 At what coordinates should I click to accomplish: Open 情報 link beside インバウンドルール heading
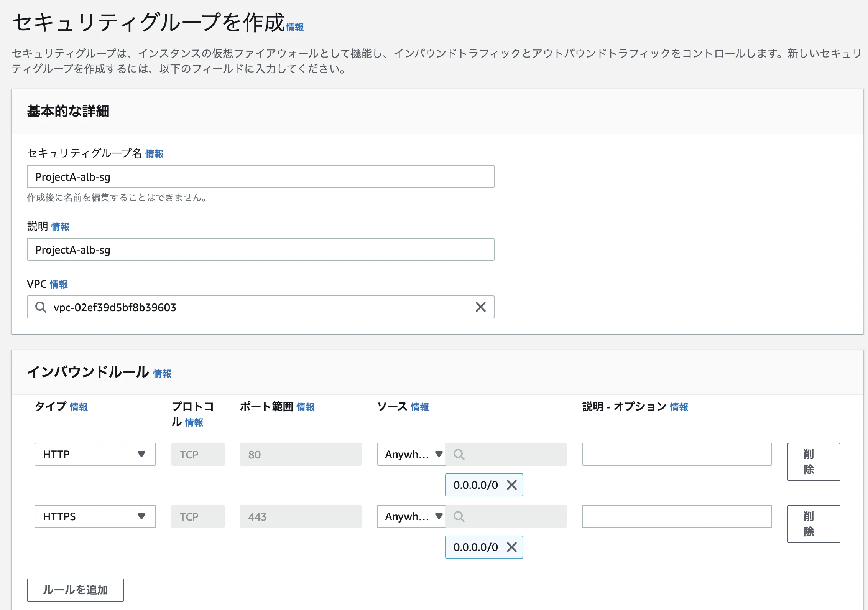162,374
